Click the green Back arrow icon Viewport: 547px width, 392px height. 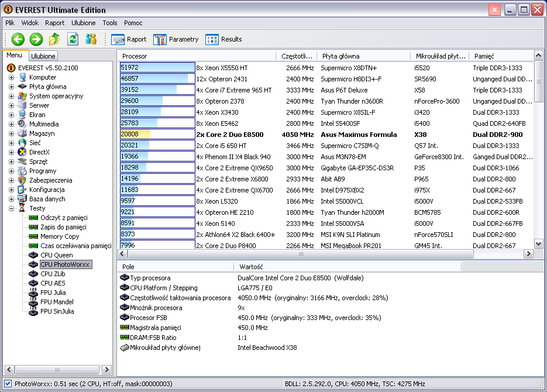click(18, 39)
